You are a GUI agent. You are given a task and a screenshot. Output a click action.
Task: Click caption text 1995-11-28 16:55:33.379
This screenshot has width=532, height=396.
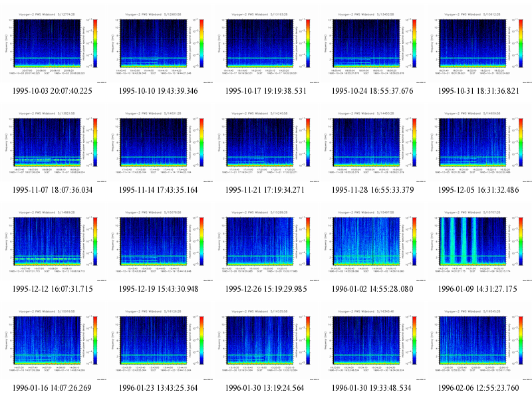pyautogui.click(x=372, y=190)
